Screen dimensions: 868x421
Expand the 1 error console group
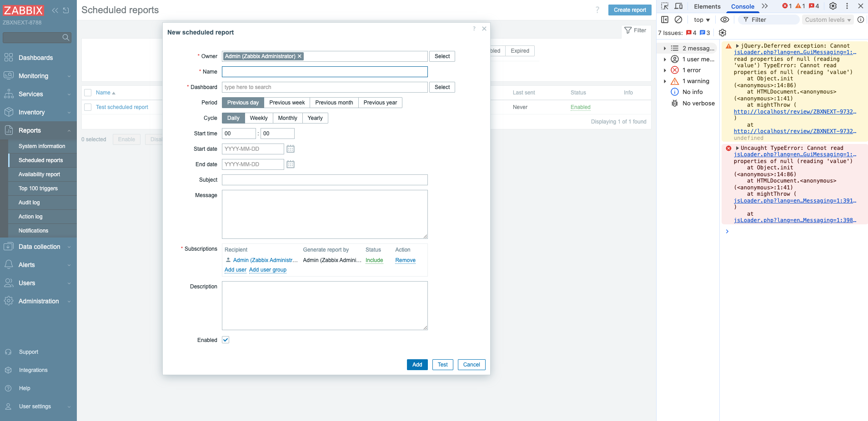click(x=665, y=70)
